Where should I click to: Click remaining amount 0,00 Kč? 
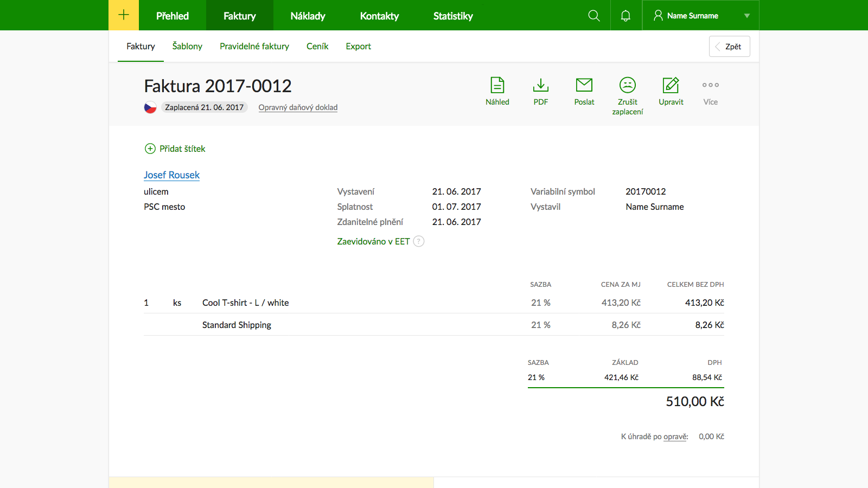pos(711,436)
